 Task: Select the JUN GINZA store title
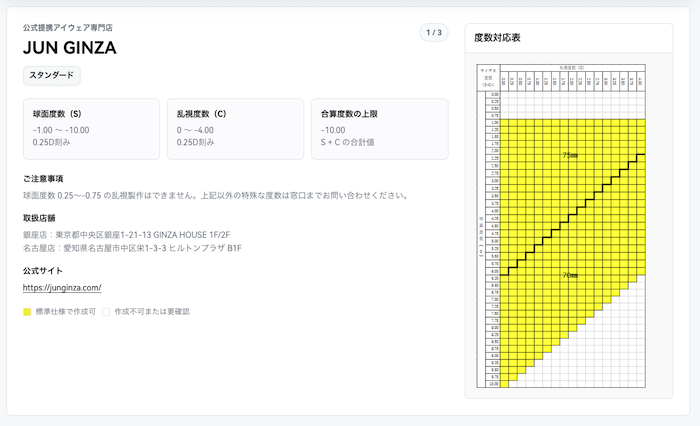(70, 48)
